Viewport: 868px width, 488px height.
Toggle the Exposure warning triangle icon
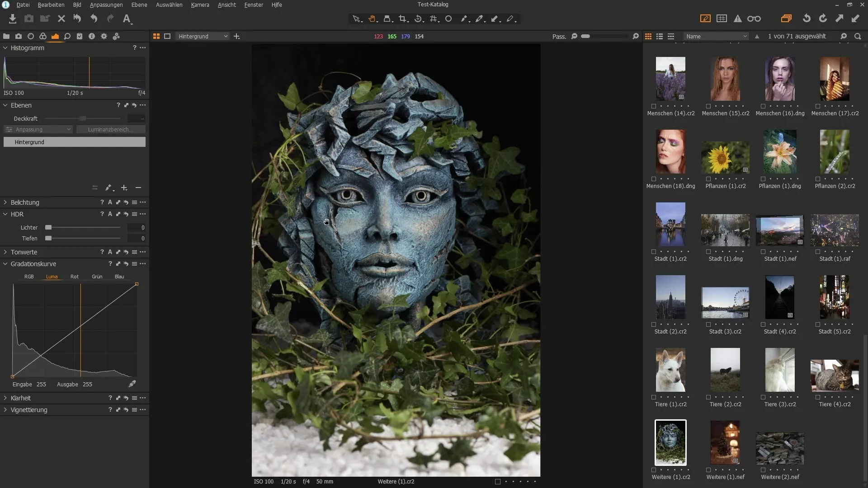pyautogui.click(x=738, y=19)
